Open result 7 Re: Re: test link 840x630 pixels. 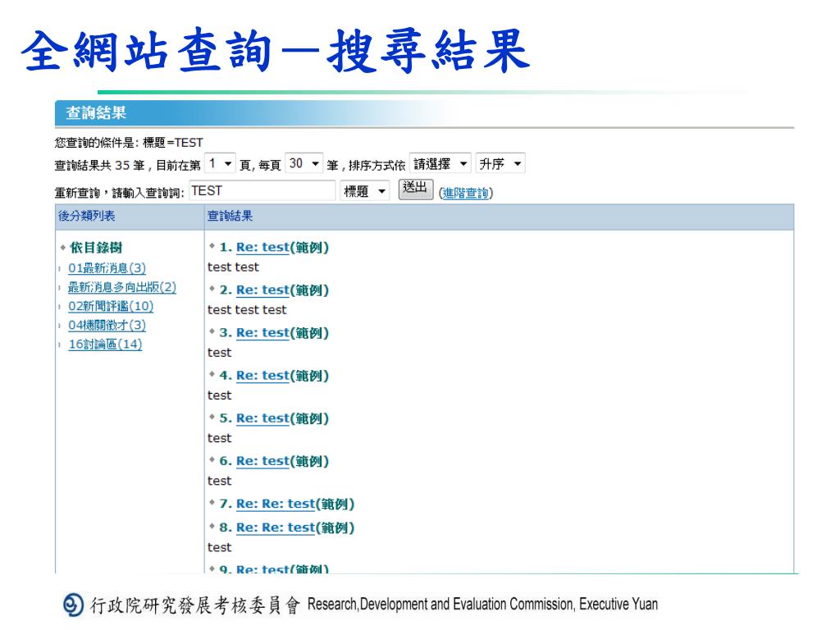pos(276,504)
